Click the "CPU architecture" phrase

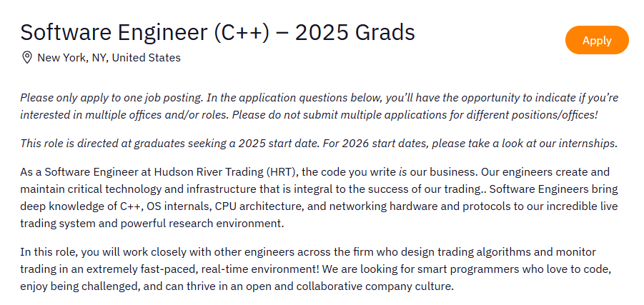tap(259, 206)
